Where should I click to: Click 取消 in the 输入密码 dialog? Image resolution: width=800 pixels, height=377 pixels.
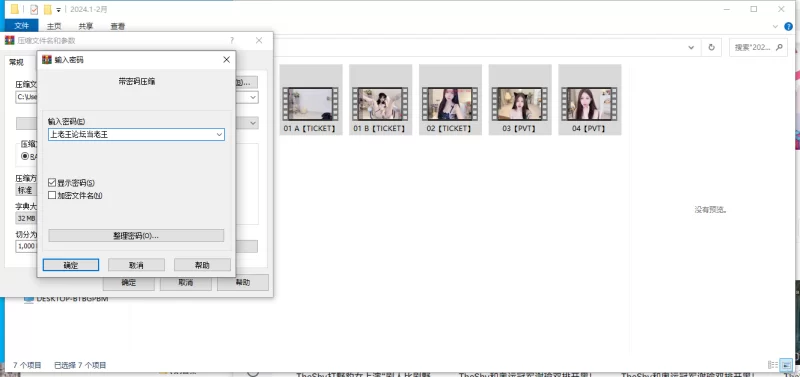[136, 265]
